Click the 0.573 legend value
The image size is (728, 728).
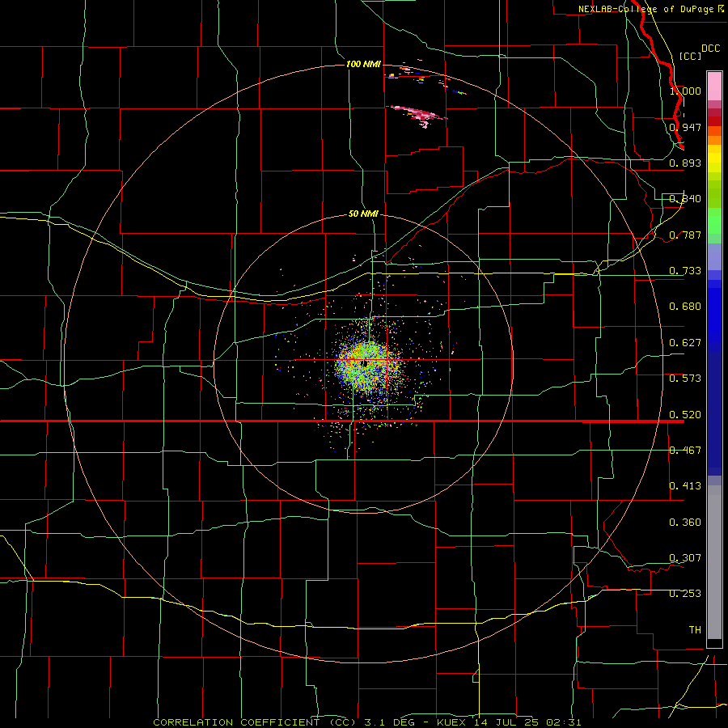click(x=685, y=379)
